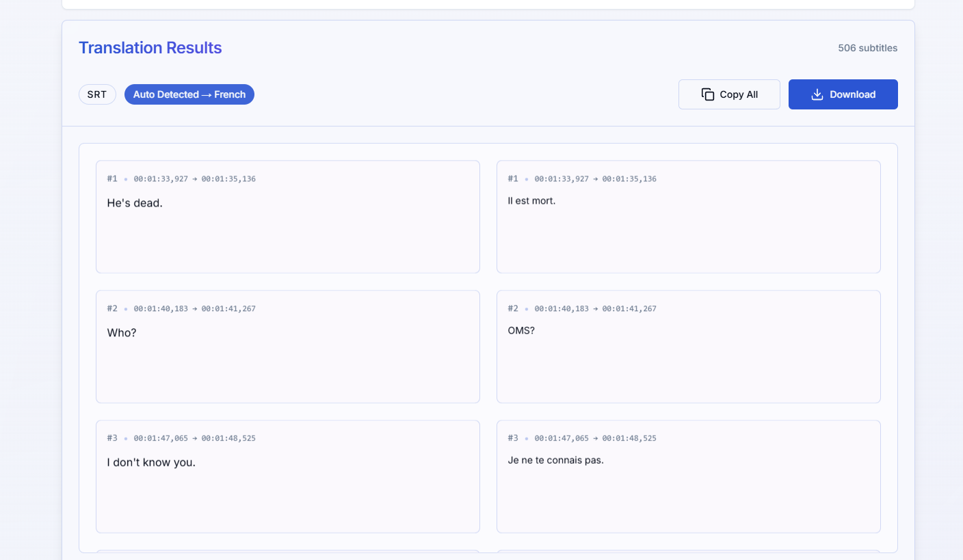Click the 506 subtitles count
Viewport: 963px width, 560px height.
coord(868,48)
